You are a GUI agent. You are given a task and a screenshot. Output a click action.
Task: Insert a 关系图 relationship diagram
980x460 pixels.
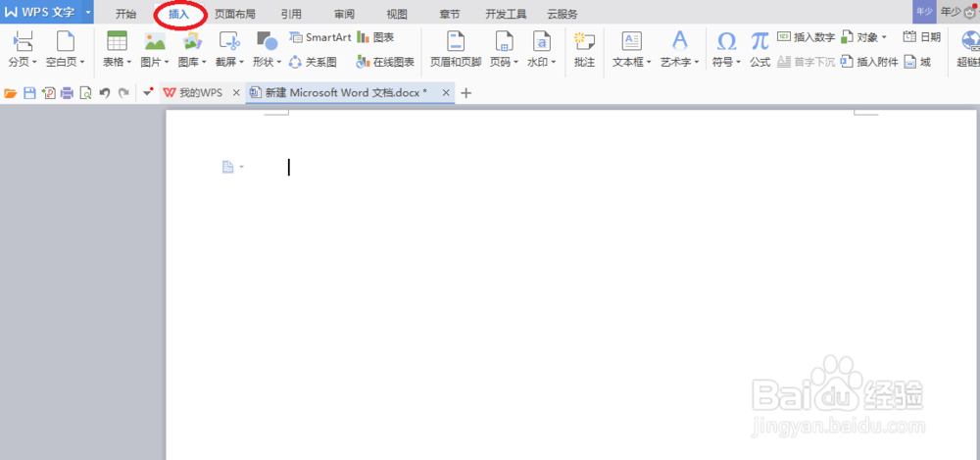tap(314, 62)
